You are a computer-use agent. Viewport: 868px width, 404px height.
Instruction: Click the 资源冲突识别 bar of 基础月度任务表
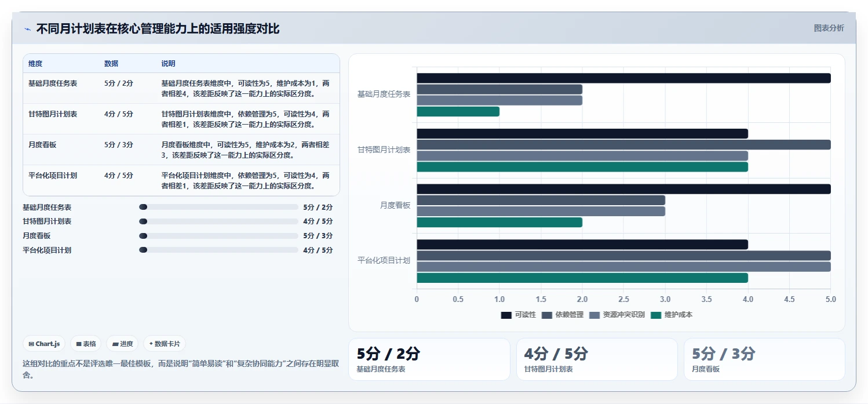coord(499,100)
